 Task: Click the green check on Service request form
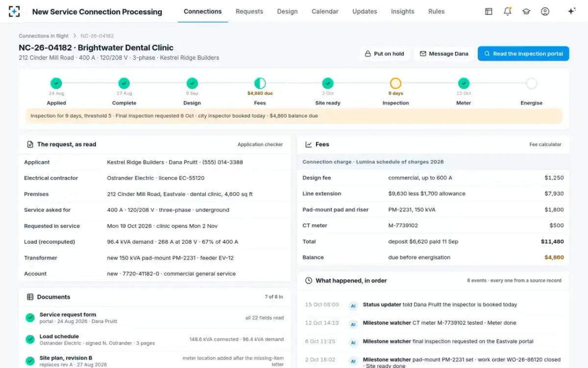pyautogui.click(x=30, y=318)
